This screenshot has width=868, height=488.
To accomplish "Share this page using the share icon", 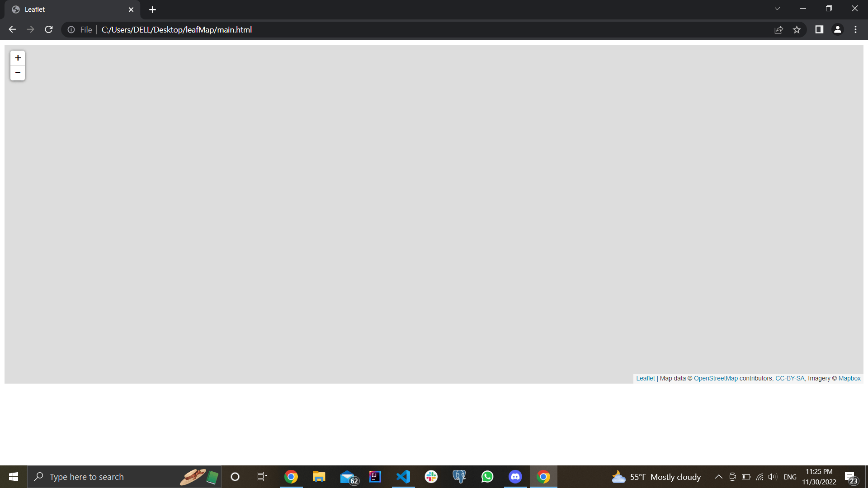I will [x=778, y=29].
